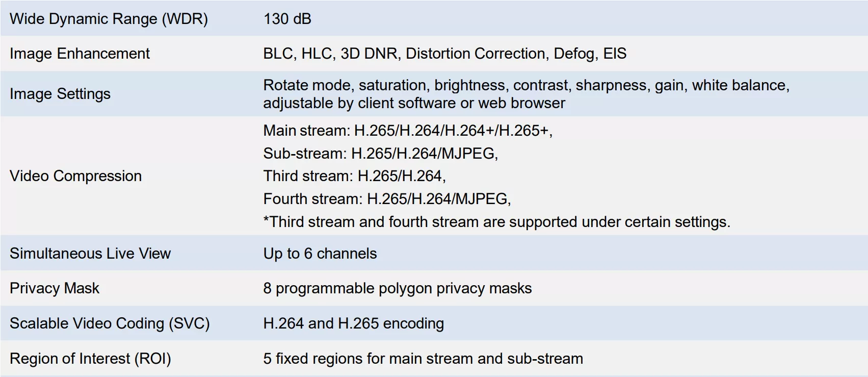Select the Third stream H.265/H.264 line
The width and height of the screenshot is (868, 377).
354,176
